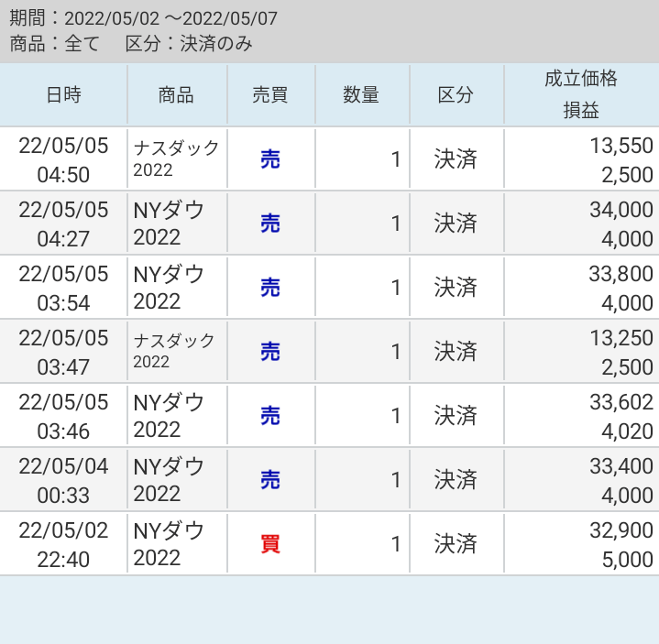This screenshot has width=659, height=644.
Task: Click the 成立価格 header label
Action: click(580, 79)
